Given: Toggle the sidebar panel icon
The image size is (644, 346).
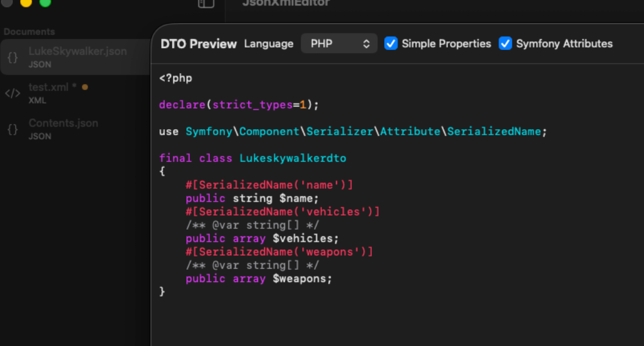Looking at the screenshot, I should [x=206, y=3].
